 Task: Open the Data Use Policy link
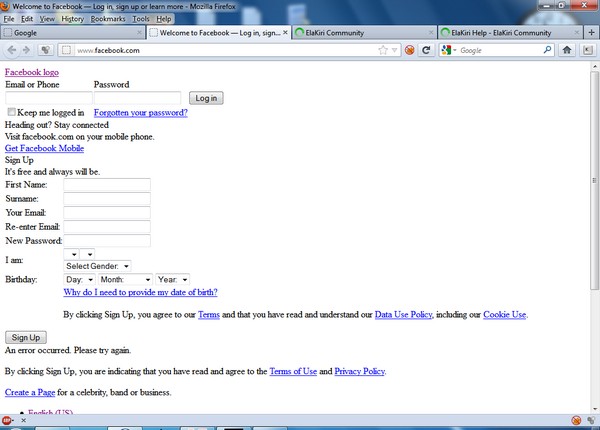point(403,315)
